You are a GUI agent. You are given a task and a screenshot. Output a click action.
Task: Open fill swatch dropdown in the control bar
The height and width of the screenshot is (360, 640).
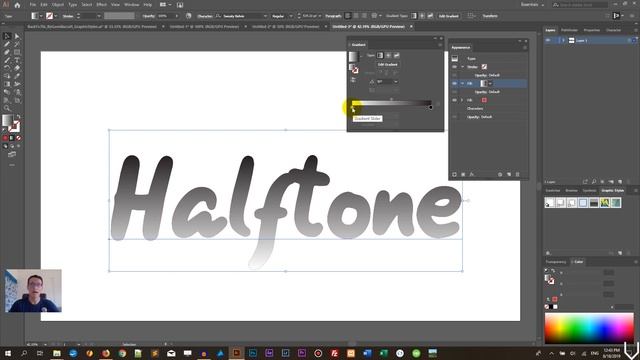coord(41,16)
